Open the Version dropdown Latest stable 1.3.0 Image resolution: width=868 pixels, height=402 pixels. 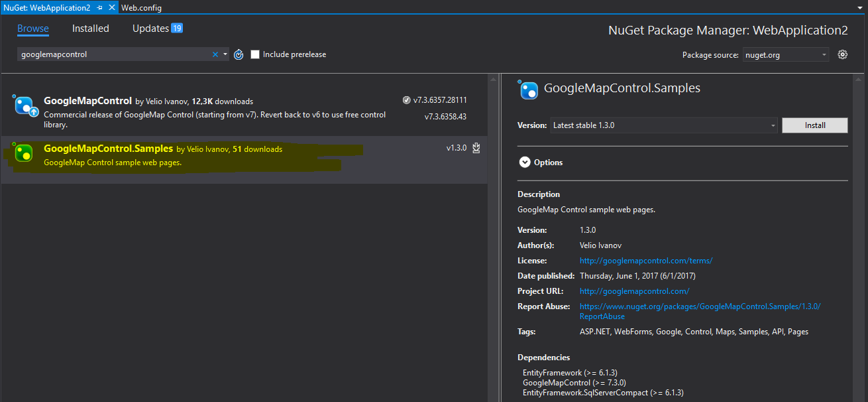pyautogui.click(x=663, y=125)
